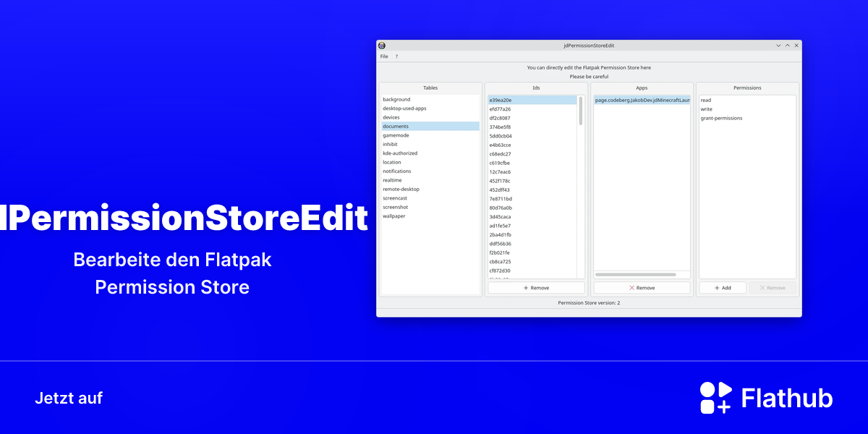868x434 pixels.
Task: Select id f2b021fe
Action: coord(532,252)
